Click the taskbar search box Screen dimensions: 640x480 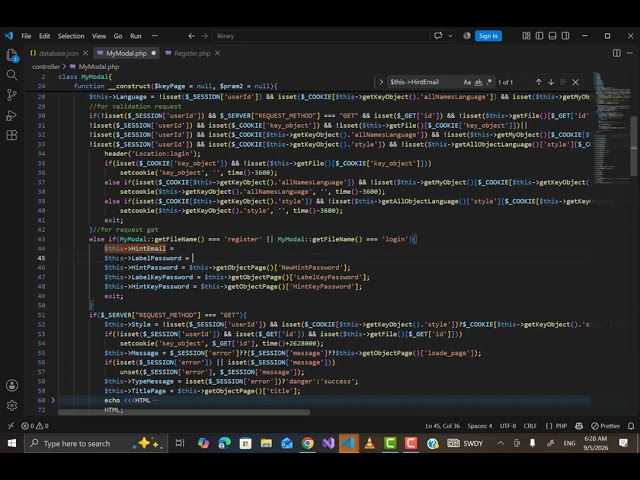pos(96,443)
